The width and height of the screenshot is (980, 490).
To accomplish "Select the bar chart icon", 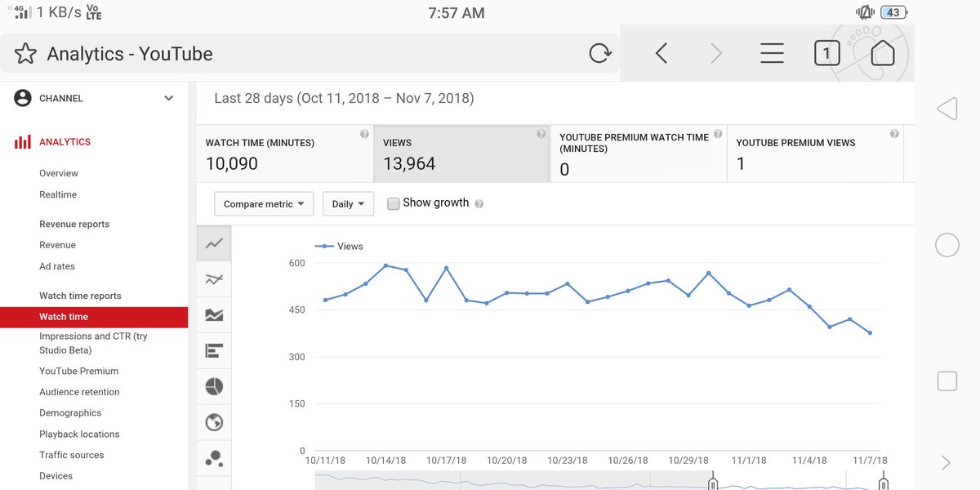I will click(x=214, y=351).
